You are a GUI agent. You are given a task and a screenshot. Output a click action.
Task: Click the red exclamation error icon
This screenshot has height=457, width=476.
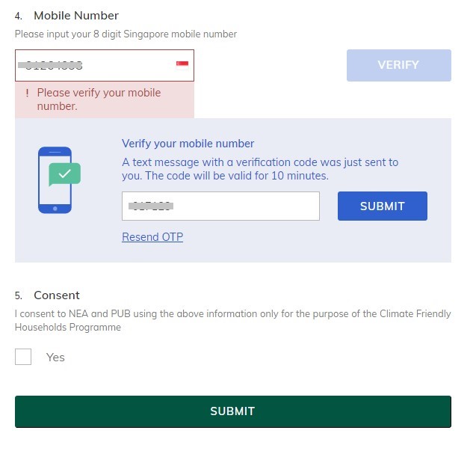pos(28,93)
